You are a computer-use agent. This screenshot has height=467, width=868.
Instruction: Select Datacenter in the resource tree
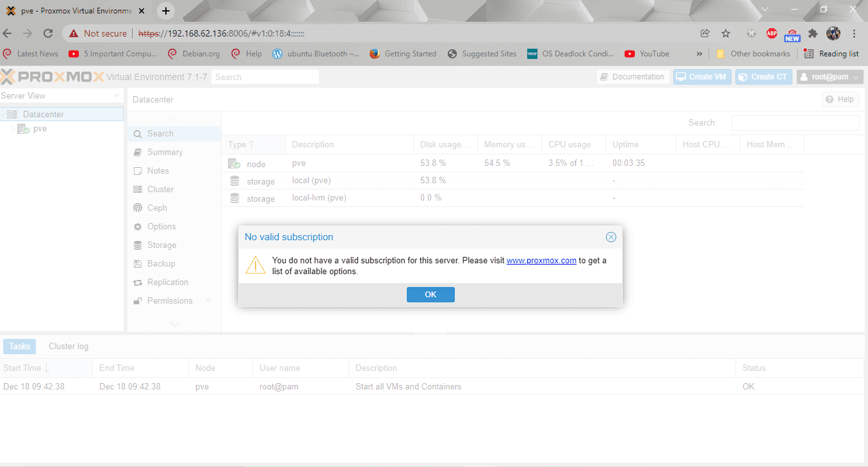(x=62, y=114)
